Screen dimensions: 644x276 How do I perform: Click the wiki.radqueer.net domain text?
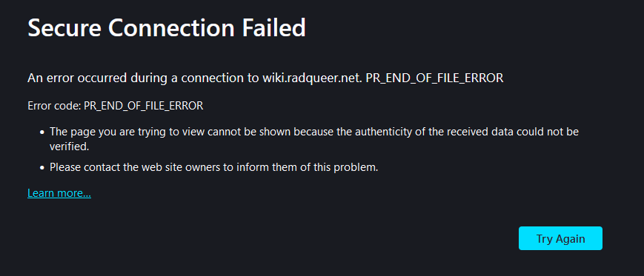[x=312, y=78]
